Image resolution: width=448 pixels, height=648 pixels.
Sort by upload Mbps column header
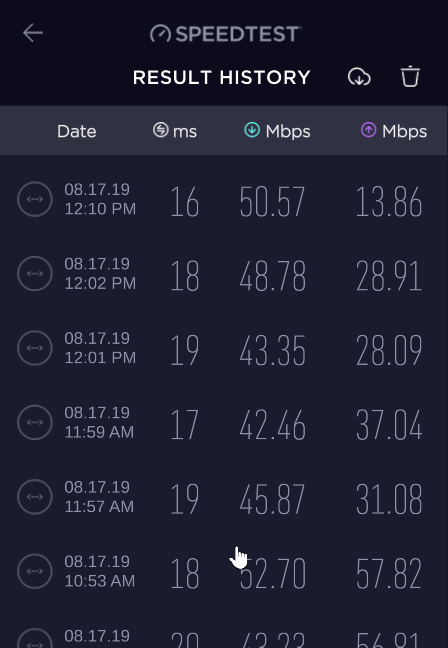click(x=393, y=131)
